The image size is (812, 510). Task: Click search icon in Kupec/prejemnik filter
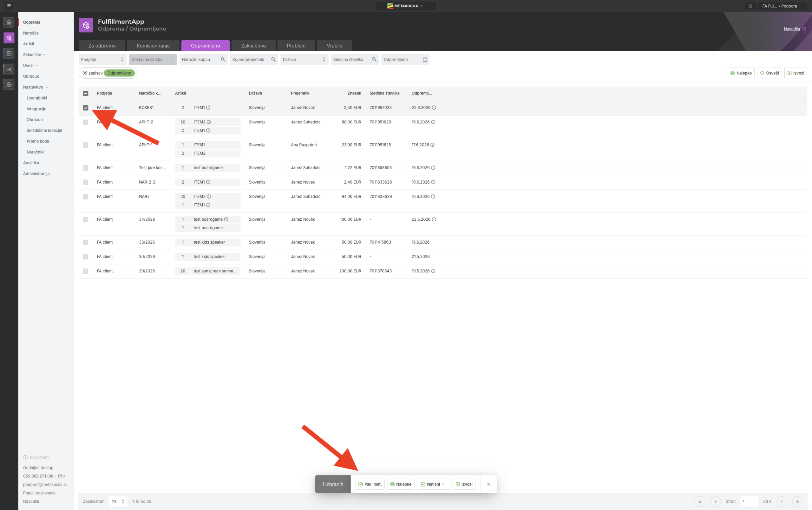[273, 59]
